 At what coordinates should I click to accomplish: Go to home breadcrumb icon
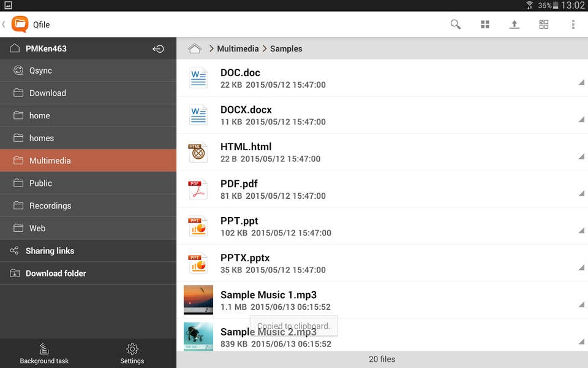tap(195, 48)
